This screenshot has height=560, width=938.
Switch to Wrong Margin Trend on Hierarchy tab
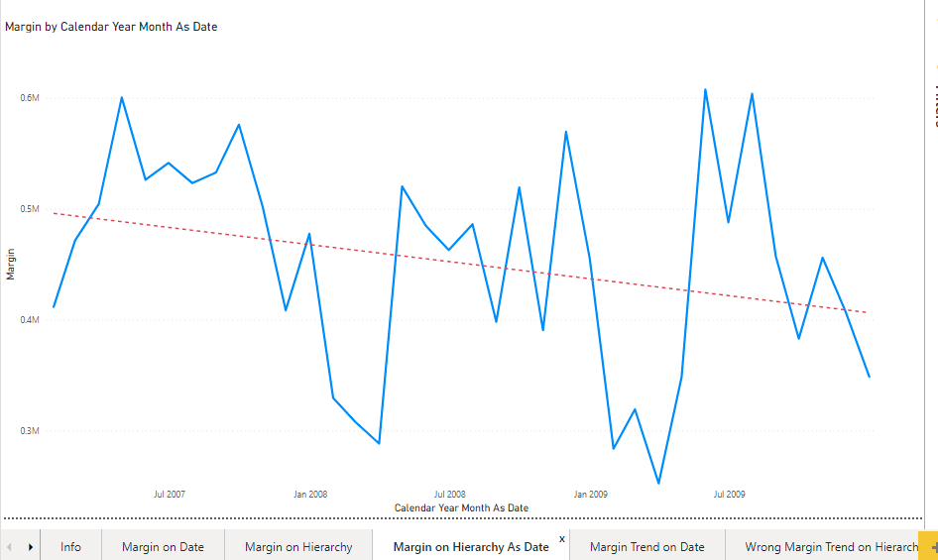[831, 546]
